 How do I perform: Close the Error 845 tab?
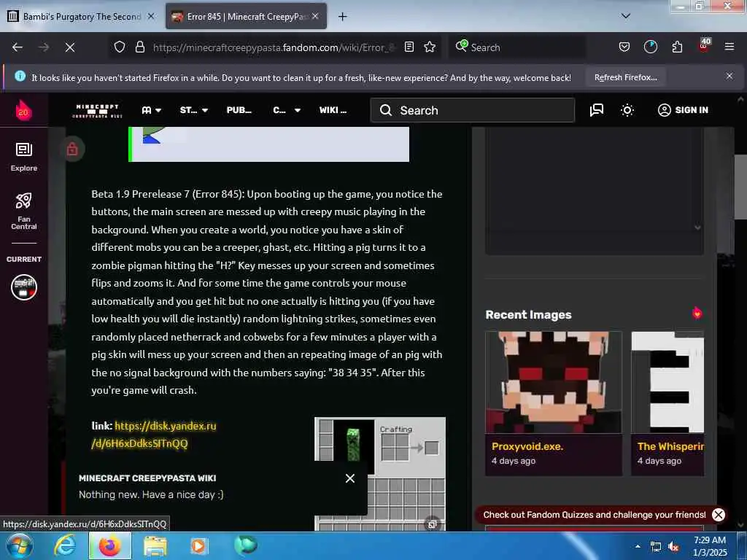[315, 16]
